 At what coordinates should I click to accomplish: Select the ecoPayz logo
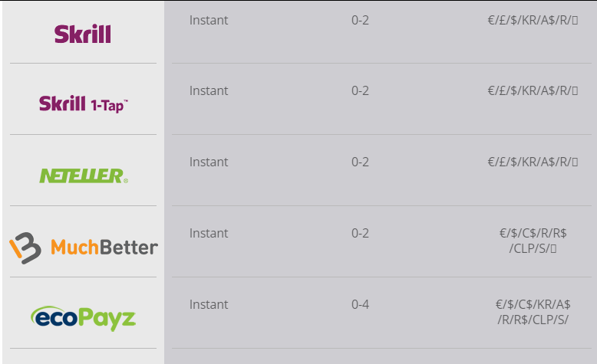[83, 318]
